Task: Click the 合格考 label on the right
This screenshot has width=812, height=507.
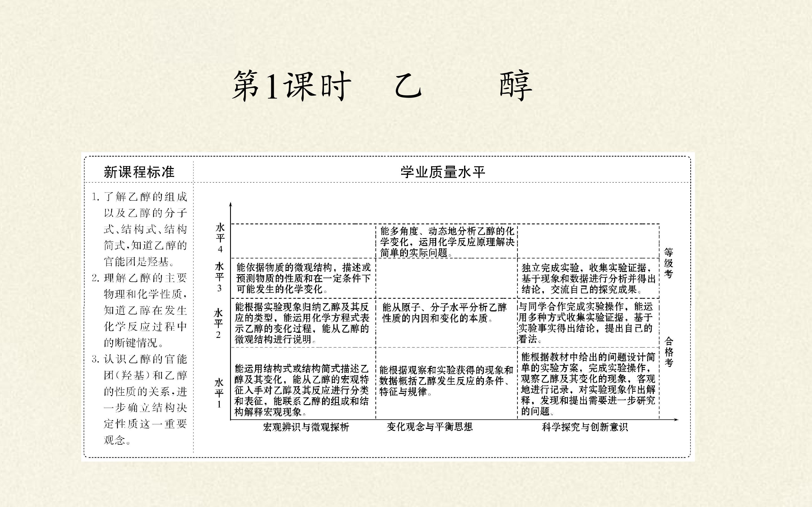Action: coord(669,352)
